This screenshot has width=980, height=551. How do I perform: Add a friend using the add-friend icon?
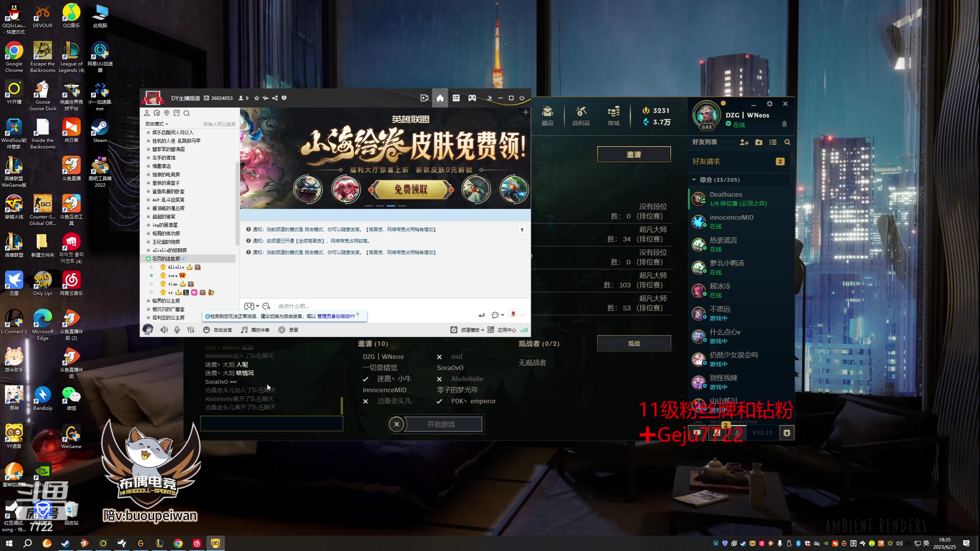coord(744,142)
